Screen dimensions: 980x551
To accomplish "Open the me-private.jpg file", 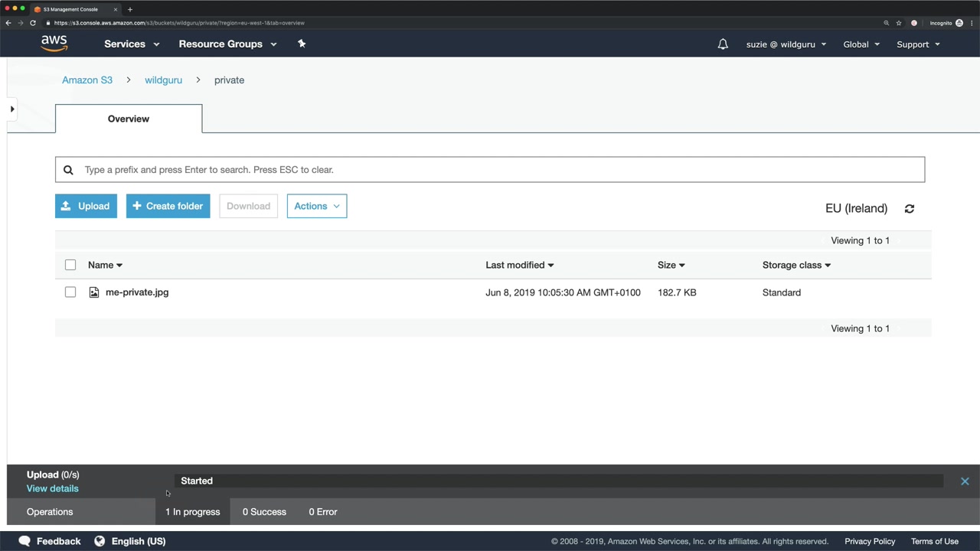I will tap(137, 292).
